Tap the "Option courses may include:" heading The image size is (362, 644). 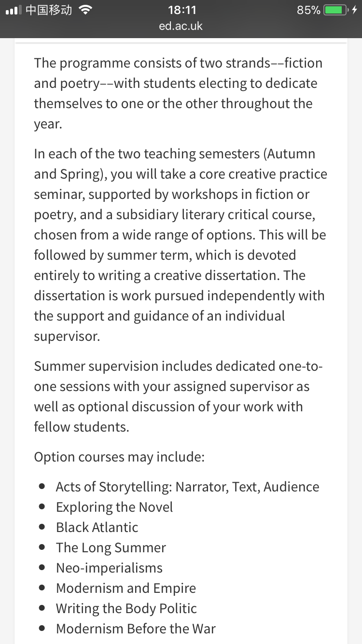click(x=119, y=457)
